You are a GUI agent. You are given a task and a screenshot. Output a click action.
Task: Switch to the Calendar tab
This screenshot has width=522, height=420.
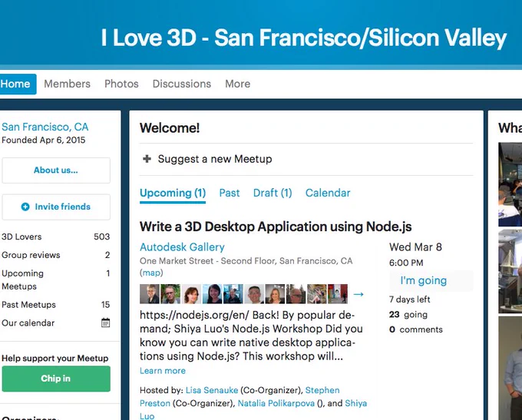pyautogui.click(x=328, y=193)
